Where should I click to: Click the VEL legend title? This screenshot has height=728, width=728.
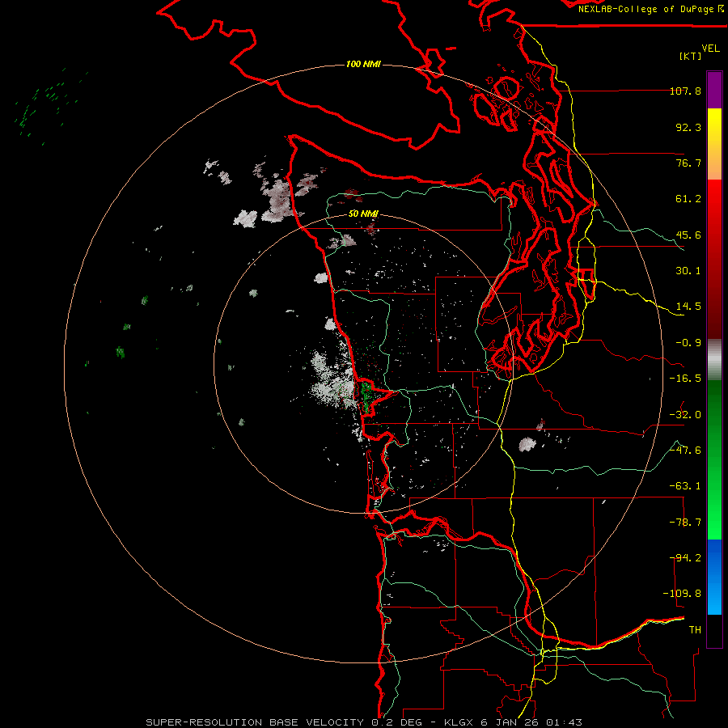click(x=711, y=49)
